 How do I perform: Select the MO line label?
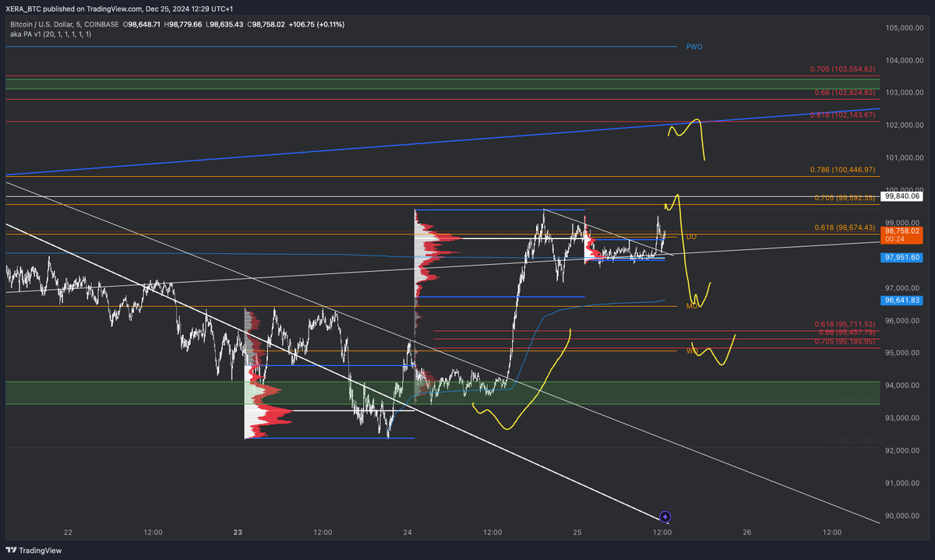(x=691, y=306)
